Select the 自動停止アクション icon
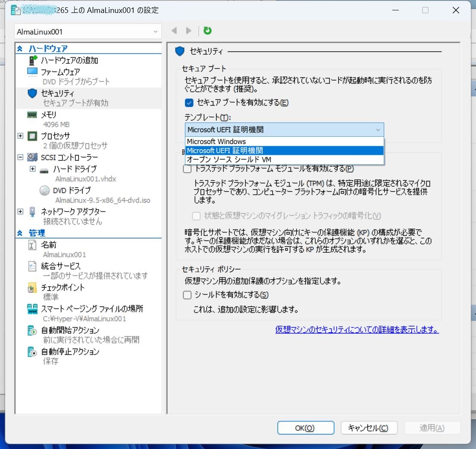 (x=32, y=352)
